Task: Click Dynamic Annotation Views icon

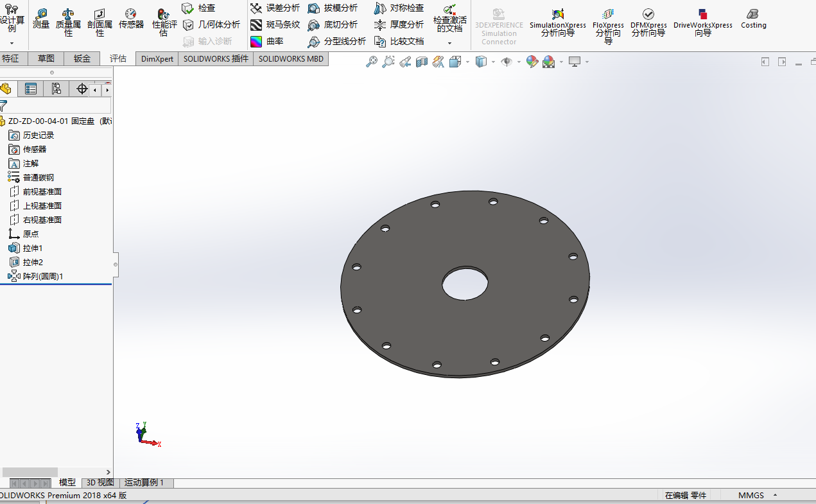Action: [438, 62]
